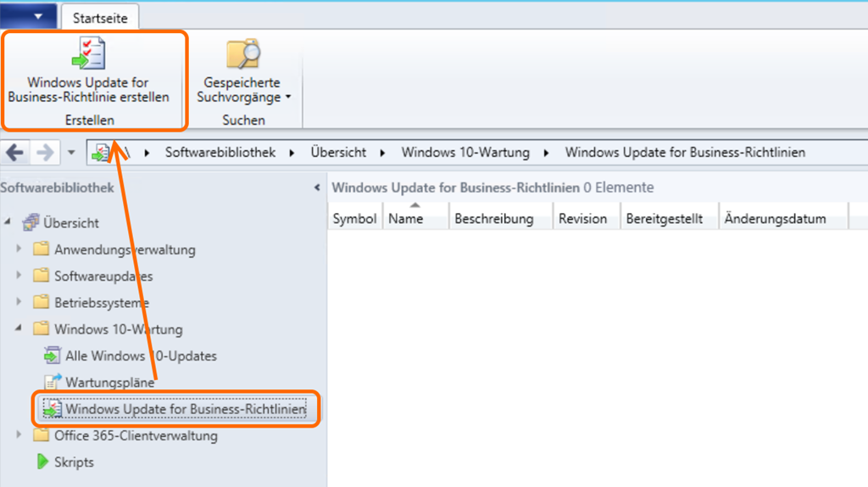Click Windows Update for Business-Richtlinie erstellen icon
This screenshot has width=868, height=487.
(89, 53)
